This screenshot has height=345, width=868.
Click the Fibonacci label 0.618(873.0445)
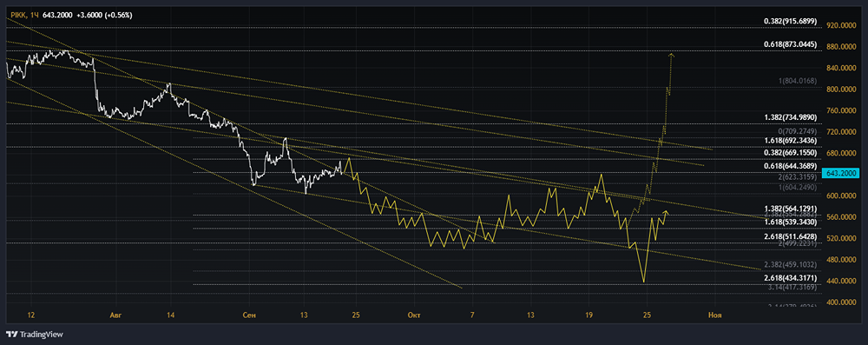(791, 43)
